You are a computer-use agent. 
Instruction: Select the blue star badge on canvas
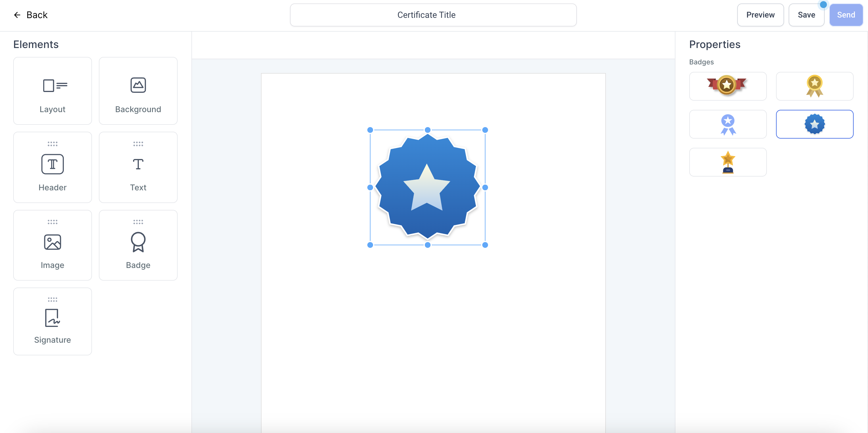point(427,187)
